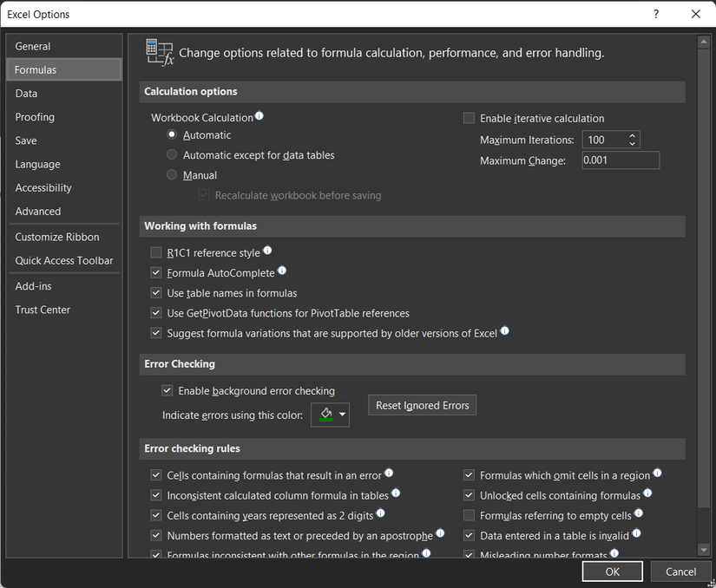This screenshot has height=588, width=716.
Task: Enable iterative calculation checkbox
Action: click(469, 118)
